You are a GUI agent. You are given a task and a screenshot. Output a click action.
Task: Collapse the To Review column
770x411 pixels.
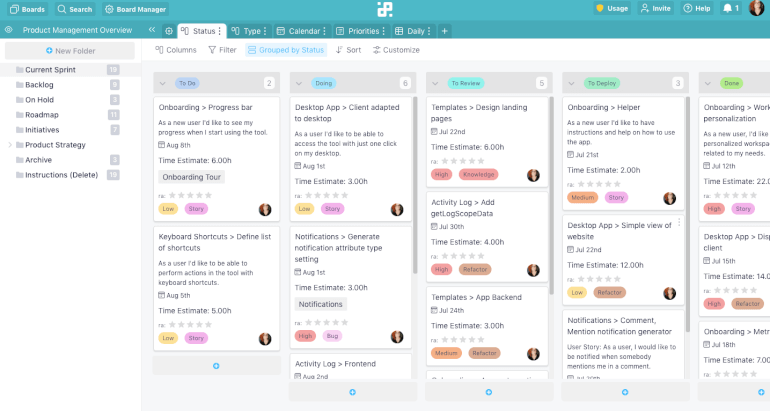[435, 83]
